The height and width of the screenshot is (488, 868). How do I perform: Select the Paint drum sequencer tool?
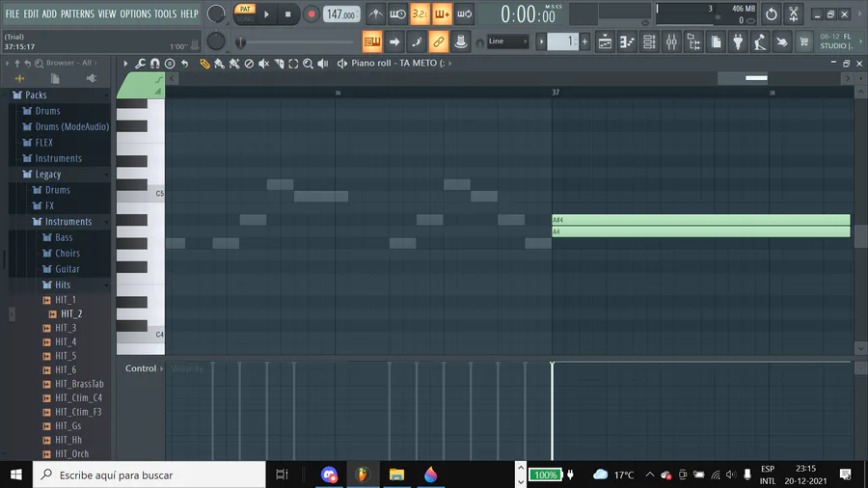click(234, 64)
